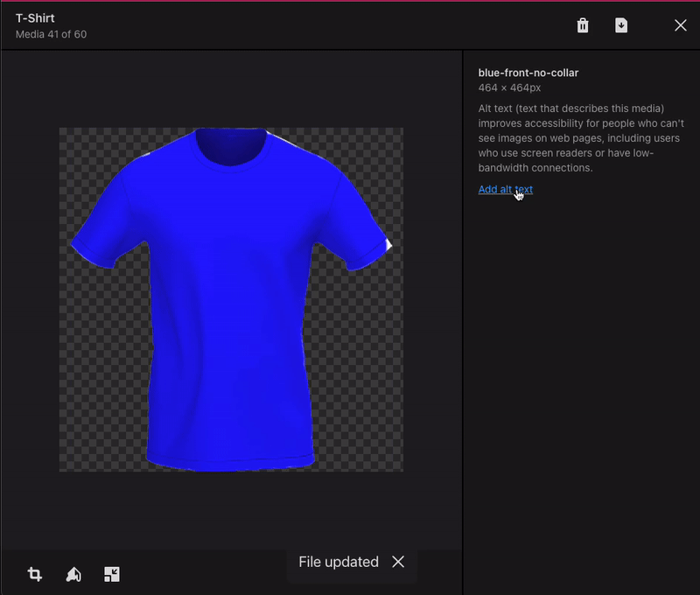This screenshot has height=595, width=700.
Task: Click the bottom hem of the shirt
Action: point(229,464)
